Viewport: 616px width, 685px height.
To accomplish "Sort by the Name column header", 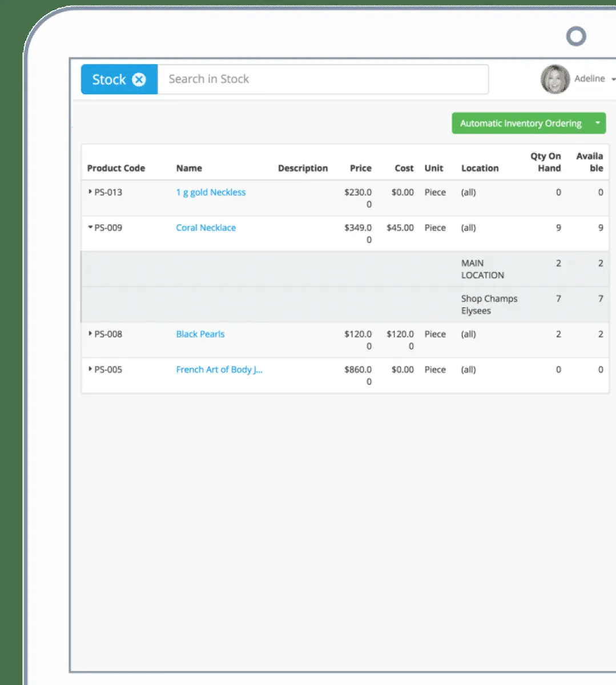I will point(189,168).
